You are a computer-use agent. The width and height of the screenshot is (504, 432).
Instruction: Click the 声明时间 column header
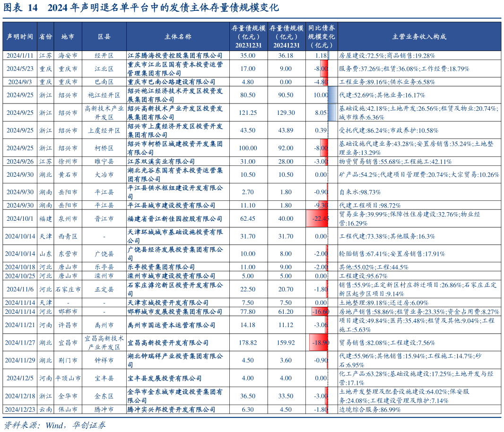tap(20, 36)
